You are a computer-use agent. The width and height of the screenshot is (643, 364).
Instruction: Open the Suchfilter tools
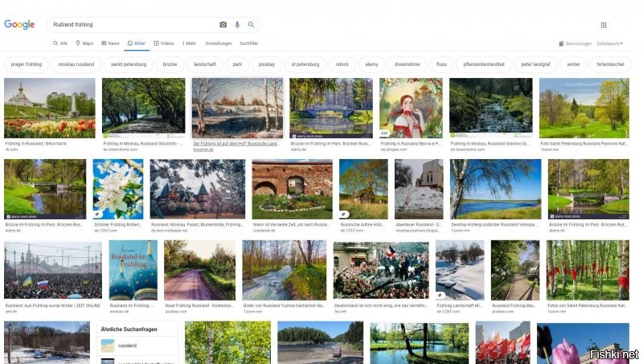(x=249, y=43)
